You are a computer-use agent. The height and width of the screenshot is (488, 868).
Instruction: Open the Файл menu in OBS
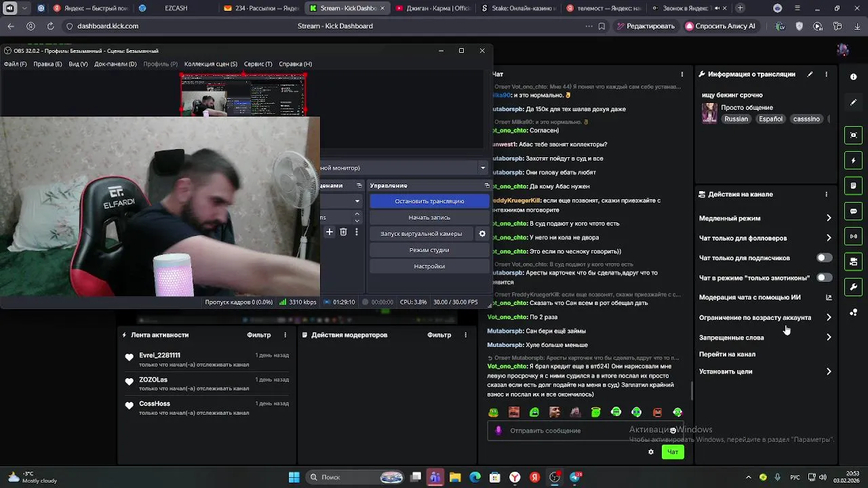click(x=15, y=64)
